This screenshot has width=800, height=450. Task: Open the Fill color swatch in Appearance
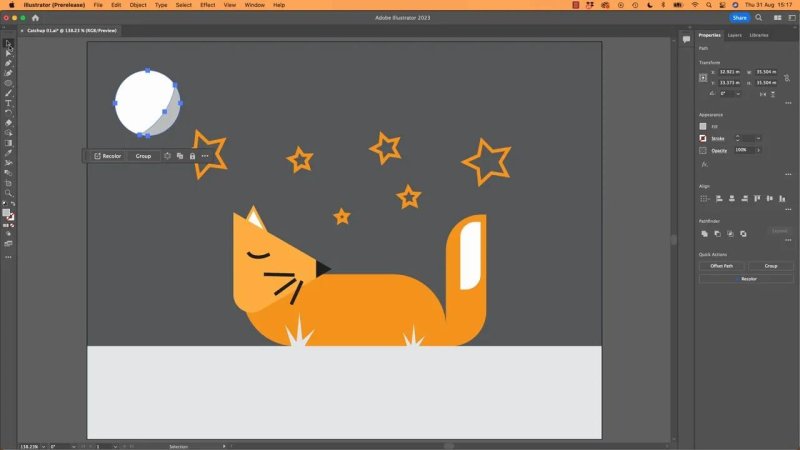pyautogui.click(x=703, y=127)
